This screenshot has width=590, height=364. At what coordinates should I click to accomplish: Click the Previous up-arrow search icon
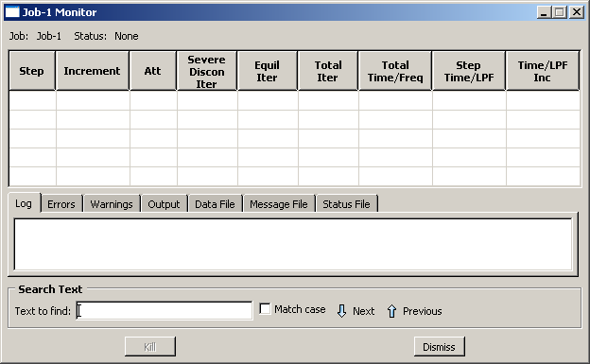(391, 311)
